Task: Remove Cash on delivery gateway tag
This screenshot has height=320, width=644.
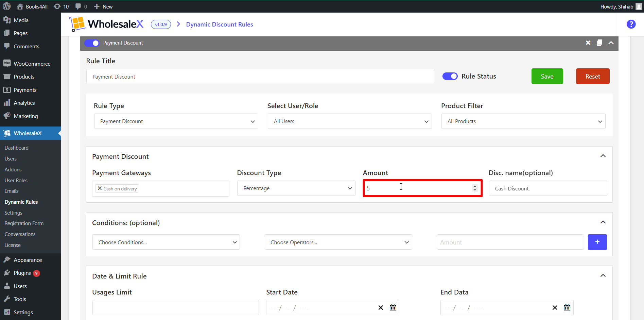Action: [x=100, y=188]
